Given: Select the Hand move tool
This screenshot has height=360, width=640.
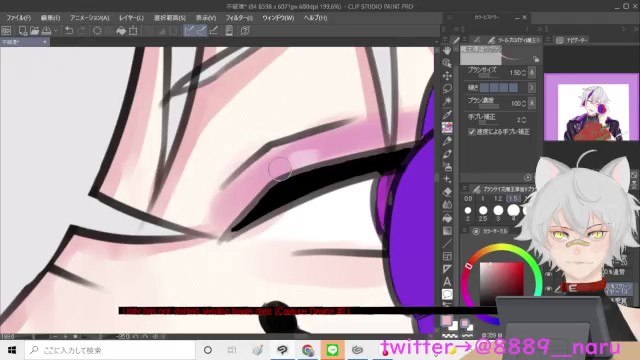Looking at the screenshot, I should tap(447, 51).
